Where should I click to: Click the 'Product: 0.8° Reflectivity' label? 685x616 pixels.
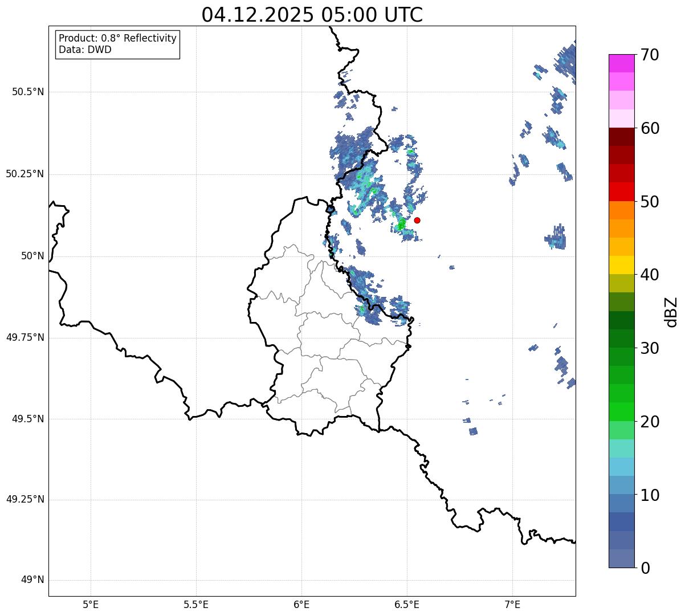(118, 38)
